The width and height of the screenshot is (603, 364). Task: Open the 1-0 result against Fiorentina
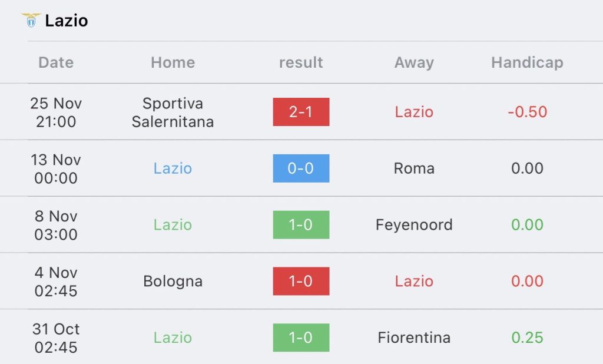301,337
